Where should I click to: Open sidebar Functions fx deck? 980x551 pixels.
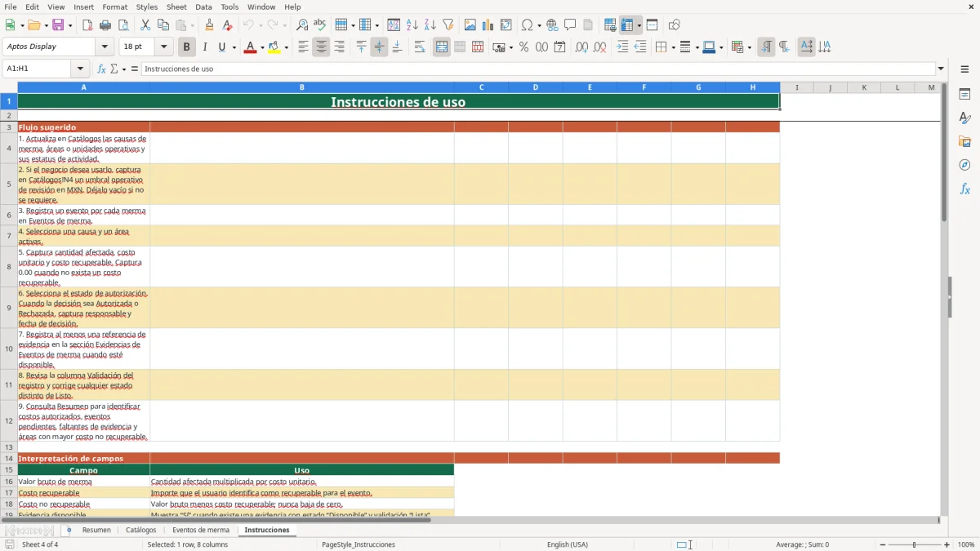(964, 189)
